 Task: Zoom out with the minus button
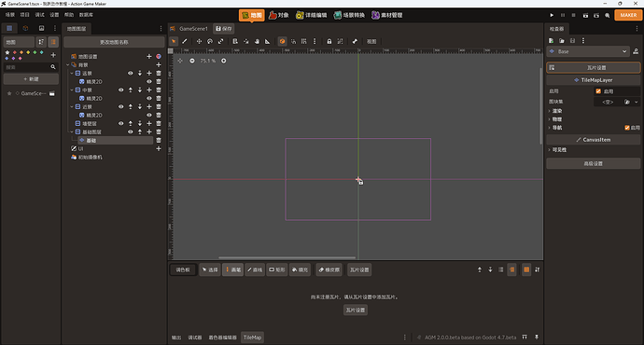(192, 61)
